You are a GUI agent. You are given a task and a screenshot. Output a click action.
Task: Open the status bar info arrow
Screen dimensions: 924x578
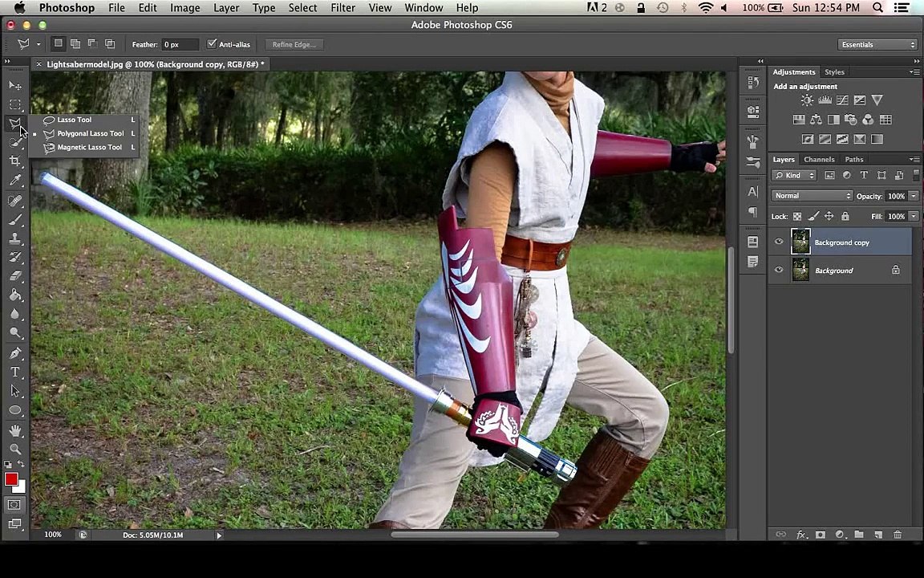pos(219,535)
